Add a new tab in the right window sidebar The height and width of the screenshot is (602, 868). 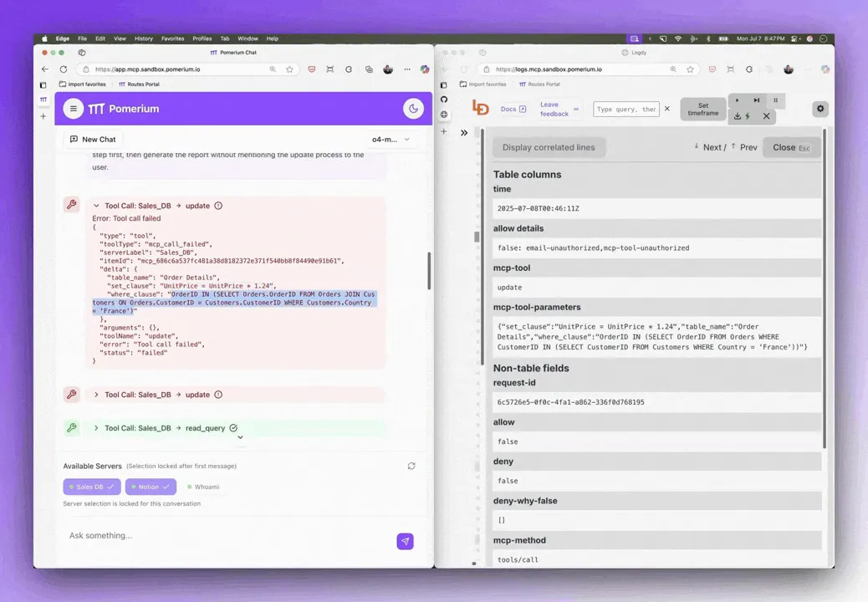[444, 132]
